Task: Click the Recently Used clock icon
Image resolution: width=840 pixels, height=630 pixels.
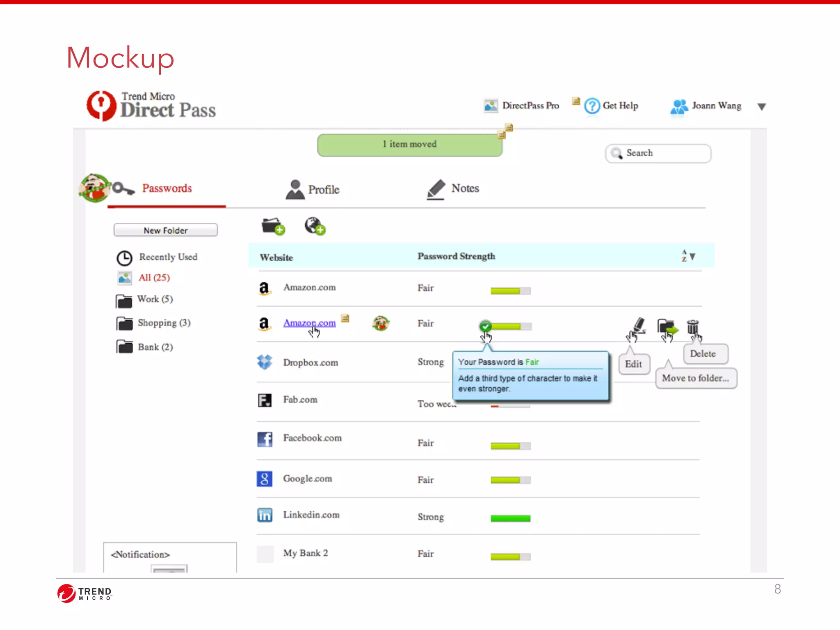Action: tap(124, 258)
